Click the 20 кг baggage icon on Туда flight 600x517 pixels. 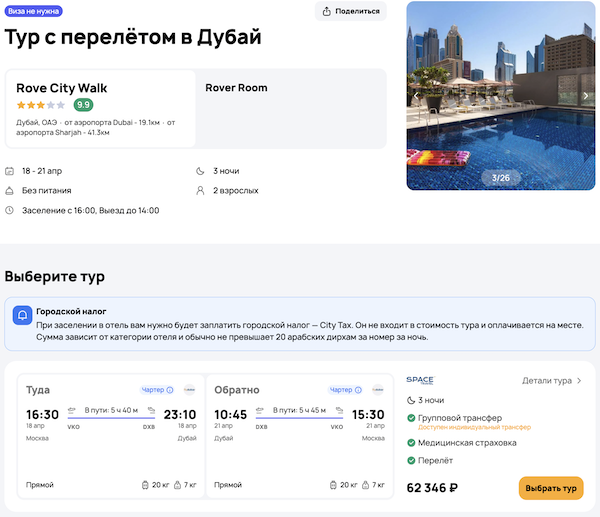point(146,484)
